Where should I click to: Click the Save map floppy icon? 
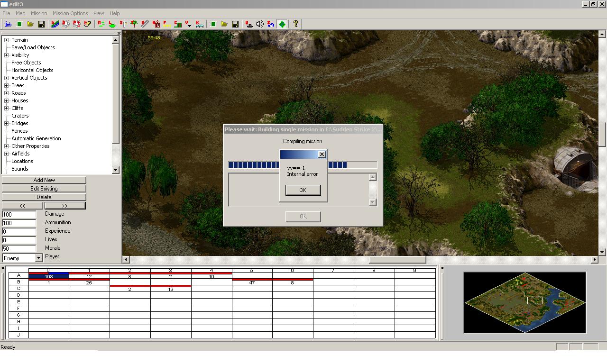(x=41, y=24)
